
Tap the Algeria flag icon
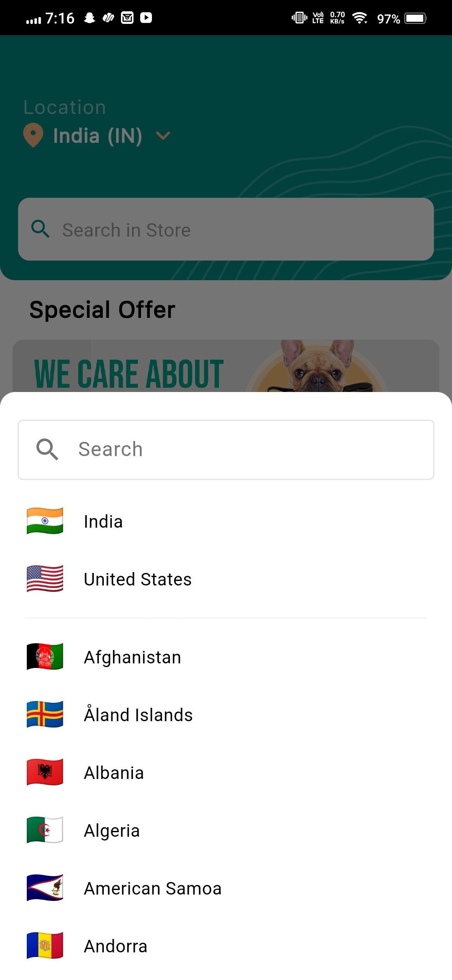coord(45,830)
